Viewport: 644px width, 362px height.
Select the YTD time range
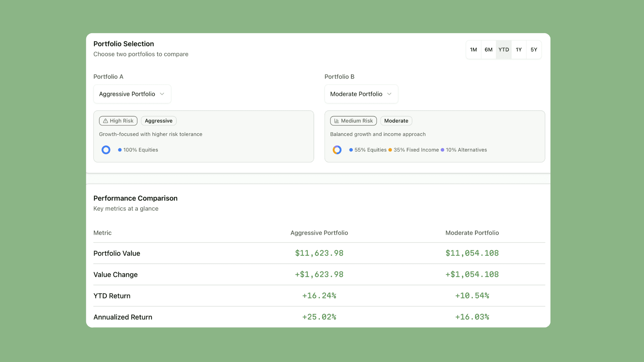point(503,50)
